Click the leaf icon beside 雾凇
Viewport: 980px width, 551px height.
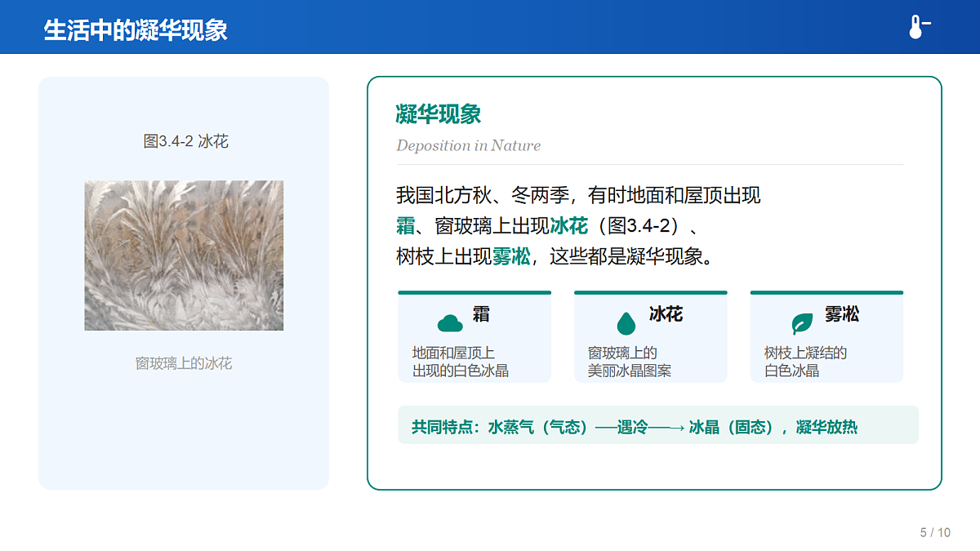(x=802, y=323)
